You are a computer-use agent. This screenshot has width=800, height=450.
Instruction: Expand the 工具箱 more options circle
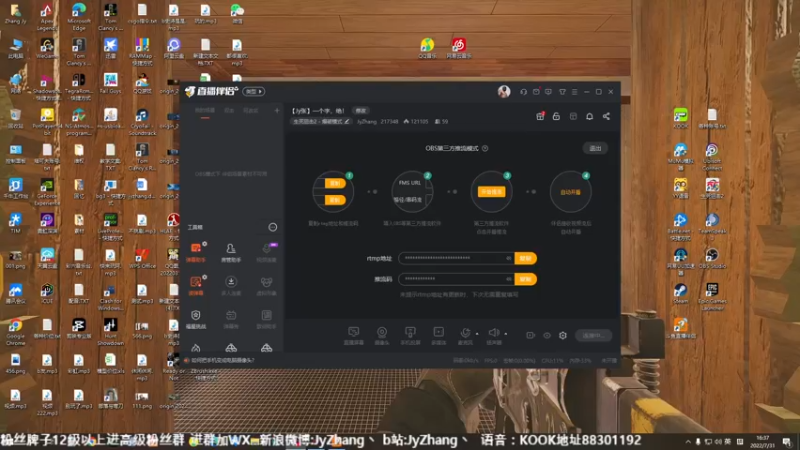[x=273, y=227]
